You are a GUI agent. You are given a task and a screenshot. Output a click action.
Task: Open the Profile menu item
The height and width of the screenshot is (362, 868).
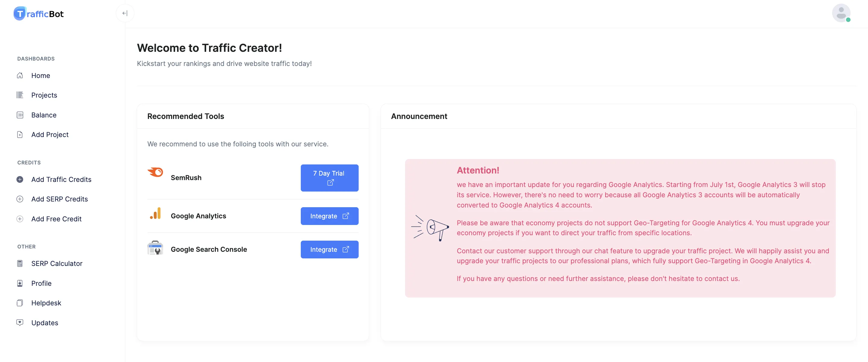pos(42,283)
